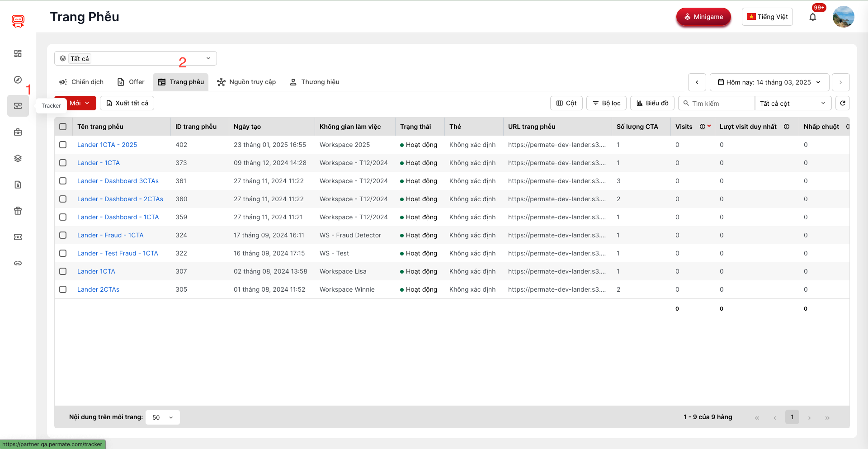Viewport: 868px width, 449px height.
Task: Open the link chain sidebar icon
Action: 18,263
